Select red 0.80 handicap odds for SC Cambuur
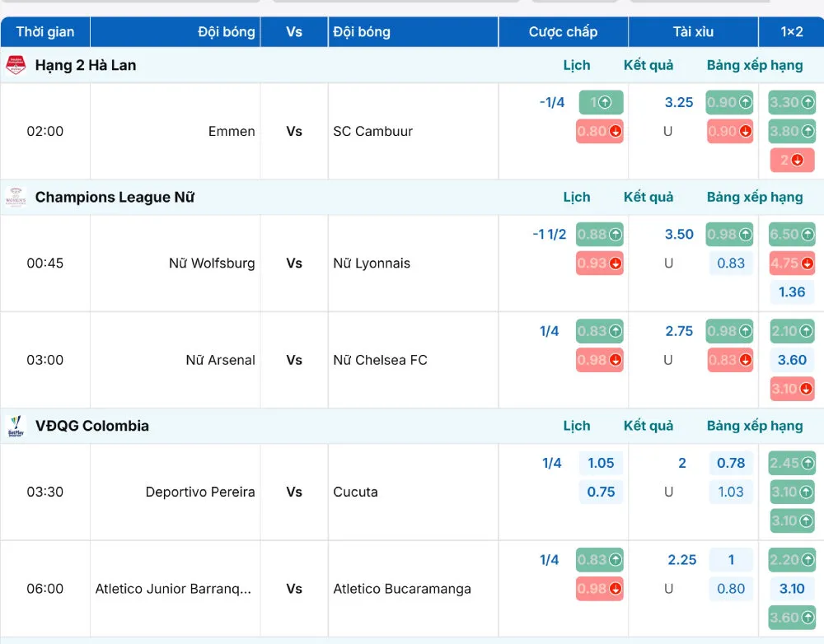Image resolution: width=824 pixels, height=644 pixels. (x=600, y=131)
